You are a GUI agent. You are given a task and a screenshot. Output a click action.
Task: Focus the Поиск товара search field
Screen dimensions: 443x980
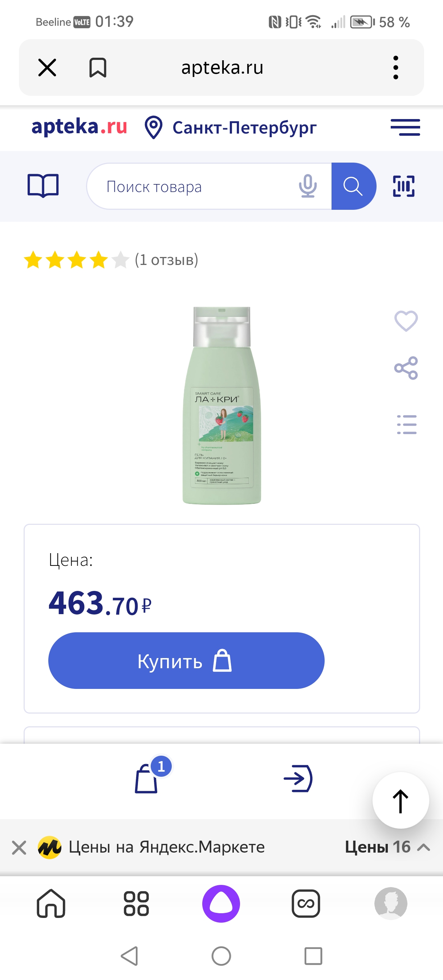pyautogui.click(x=198, y=186)
